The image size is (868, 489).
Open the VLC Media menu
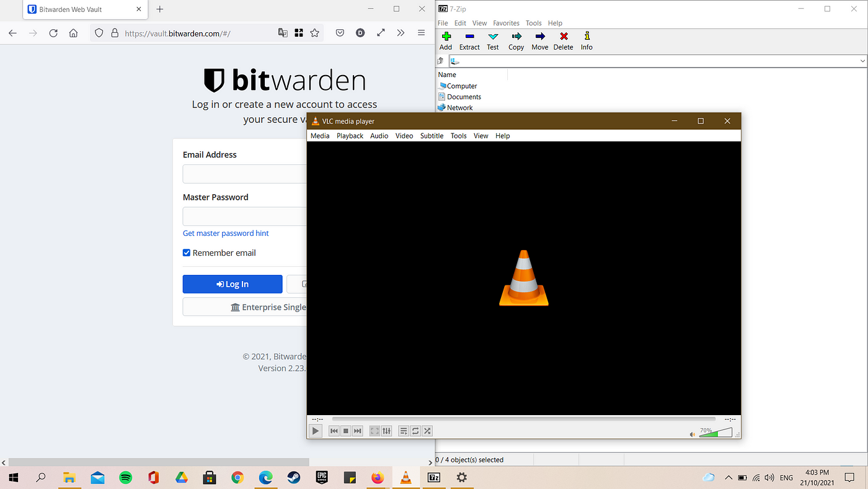click(320, 136)
